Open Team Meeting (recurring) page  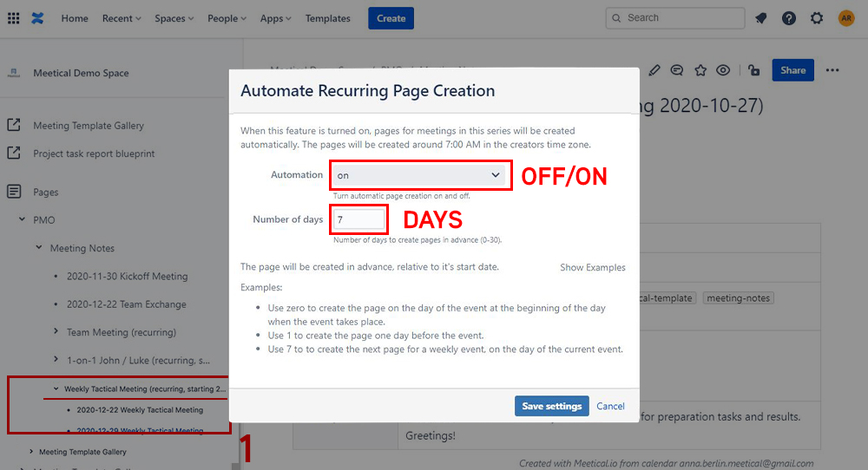point(122,332)
